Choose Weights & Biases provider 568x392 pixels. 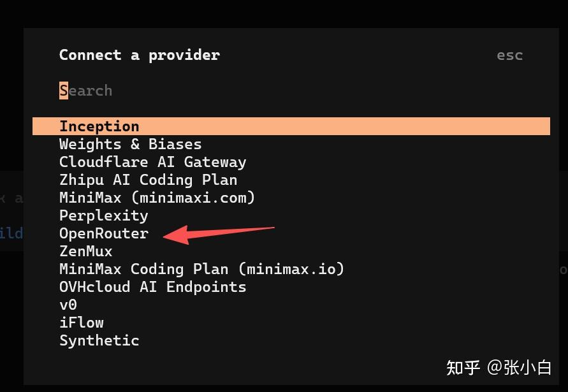point(130,144)
